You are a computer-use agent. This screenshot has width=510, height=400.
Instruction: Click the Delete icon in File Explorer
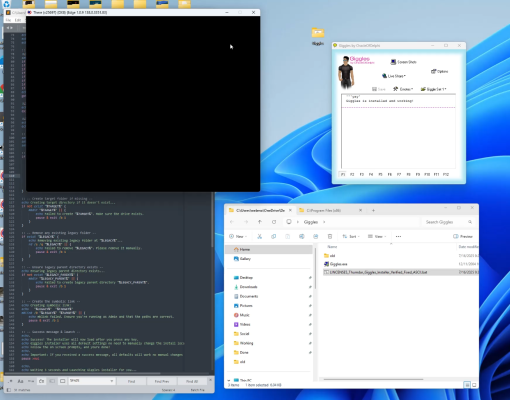(330, 236)
